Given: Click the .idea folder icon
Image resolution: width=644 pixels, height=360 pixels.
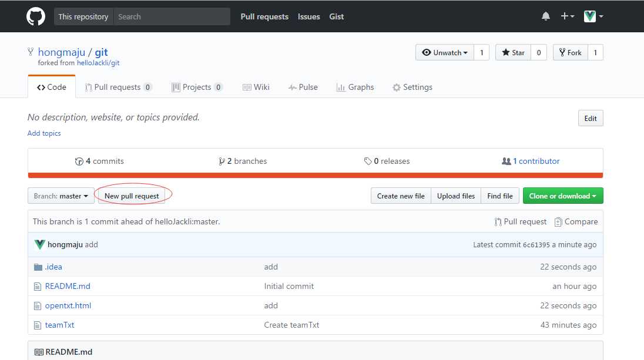Looking at the screenshot, I should [x=38, y=267].
